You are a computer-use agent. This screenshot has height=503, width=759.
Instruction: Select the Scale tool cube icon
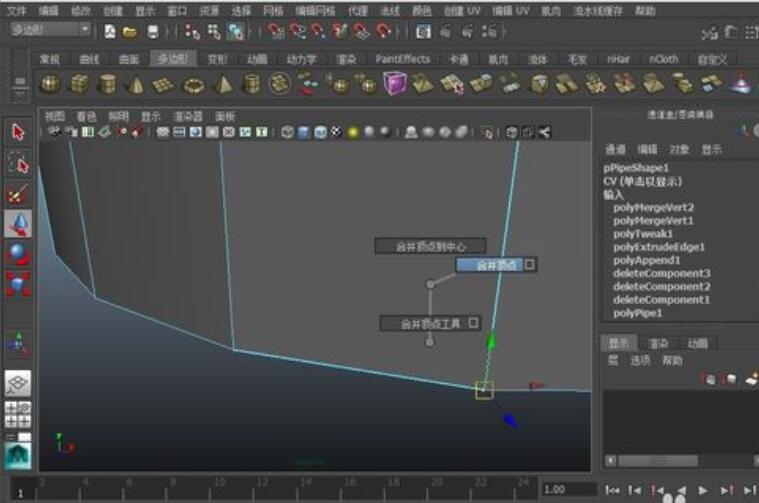click(17, 285)
